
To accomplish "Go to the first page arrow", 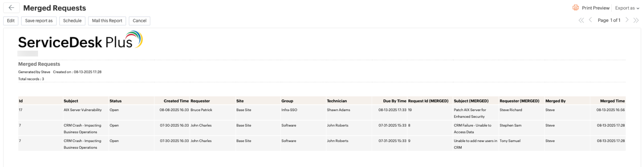I will click(x=581, y=20).
